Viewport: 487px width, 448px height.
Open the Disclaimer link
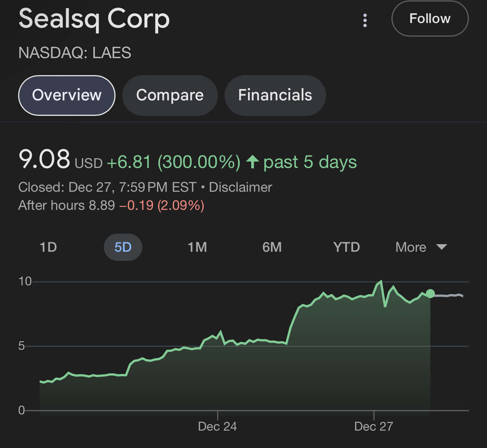click(240, 187)
